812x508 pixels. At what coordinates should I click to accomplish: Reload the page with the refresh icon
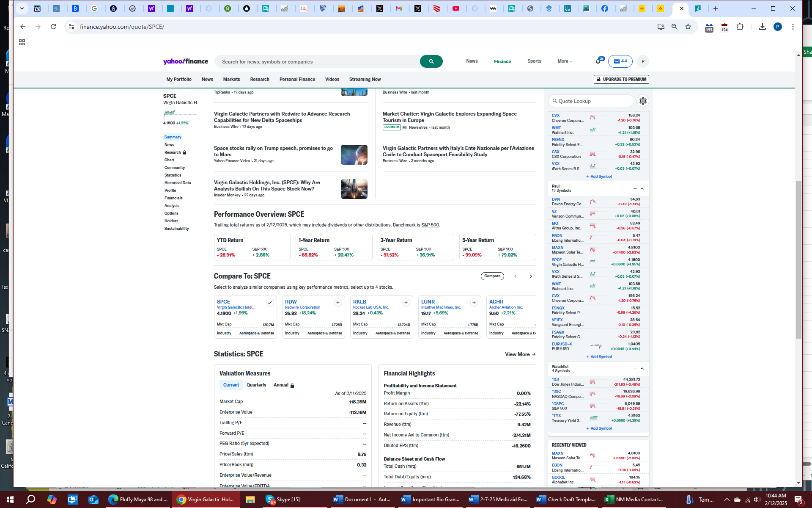(x=53, y=27)
